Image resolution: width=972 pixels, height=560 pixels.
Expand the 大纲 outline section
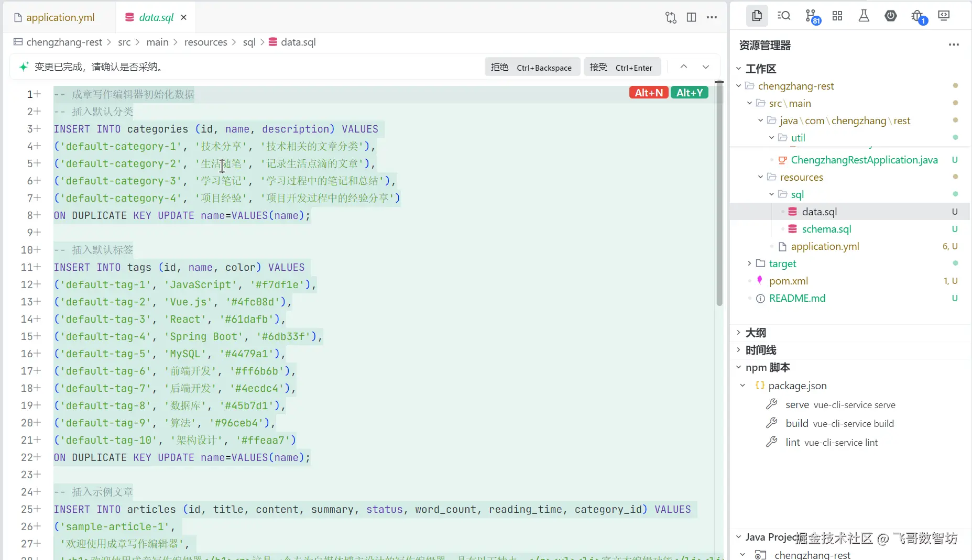tap(738, 333)
